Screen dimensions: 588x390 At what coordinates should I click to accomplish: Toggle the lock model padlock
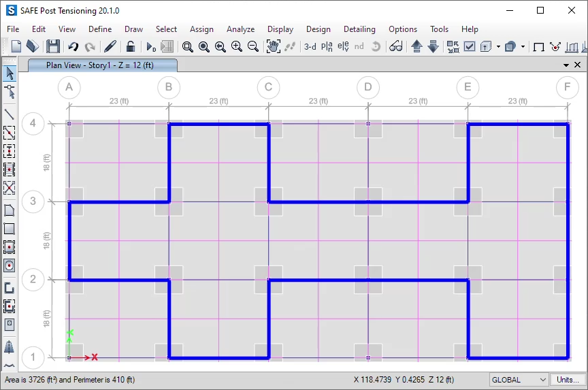(x=131, y=46)
